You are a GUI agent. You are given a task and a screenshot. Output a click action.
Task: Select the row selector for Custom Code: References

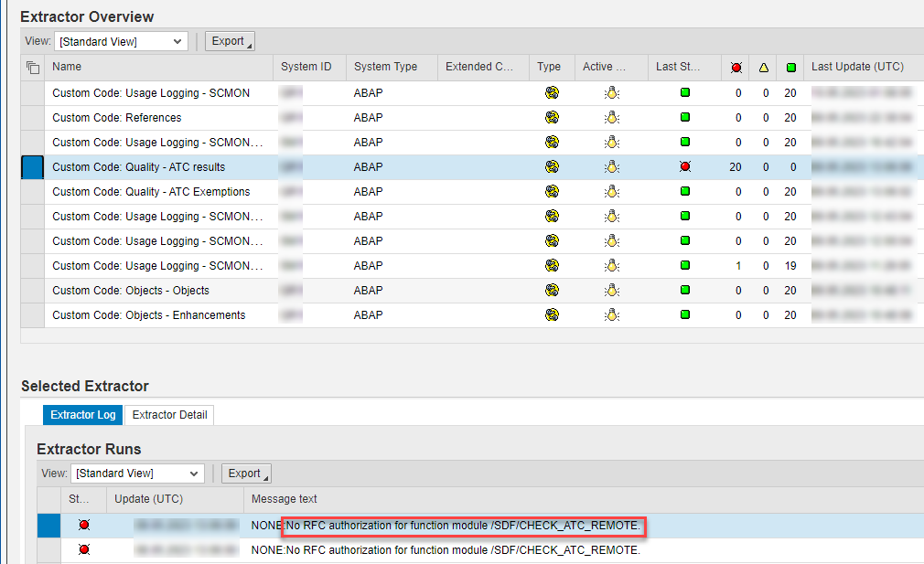(x=32, y=118)
